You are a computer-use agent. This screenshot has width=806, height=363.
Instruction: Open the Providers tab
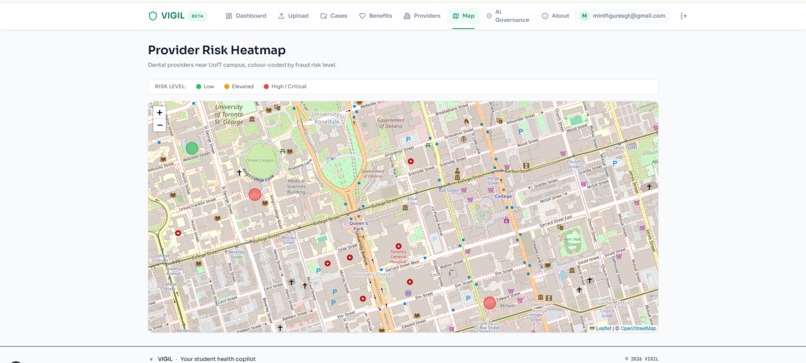coord(422,16)
